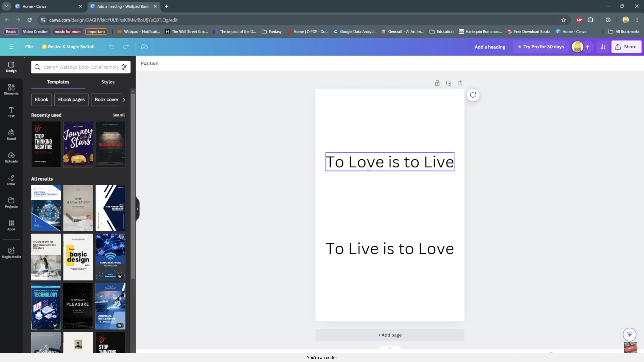Click the duplicate page icon above canvas

coord(449,83)
